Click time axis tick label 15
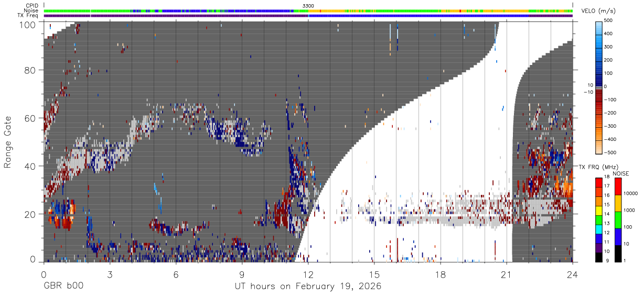 pos(374,274)
